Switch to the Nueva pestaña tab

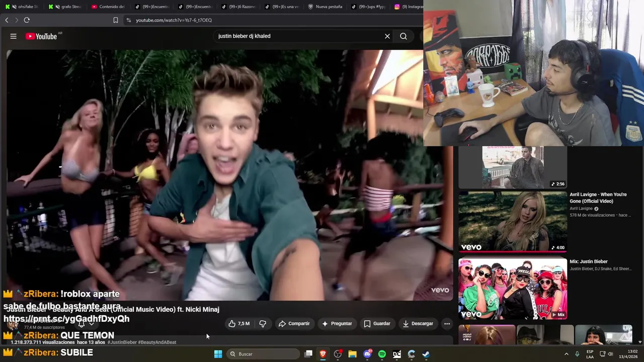point(325,7)
